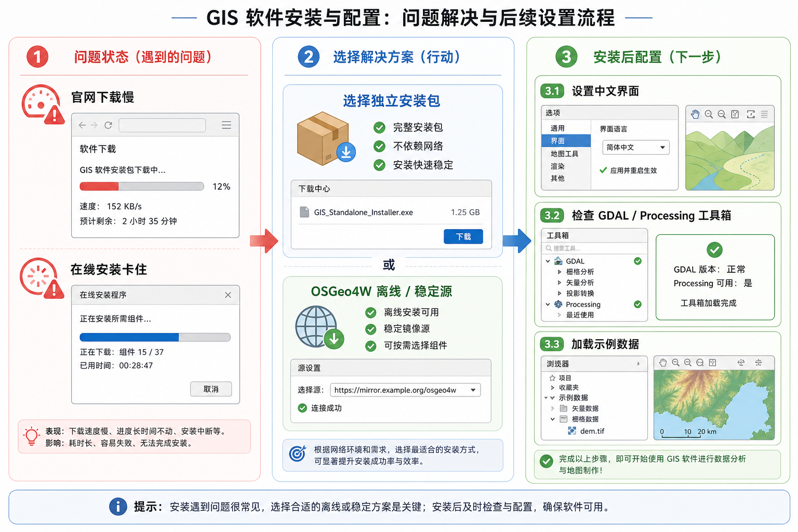This screenshot has width=798, height=532.
Task: Click the blue info icon beside 提示
Action: tap(118, 507)
